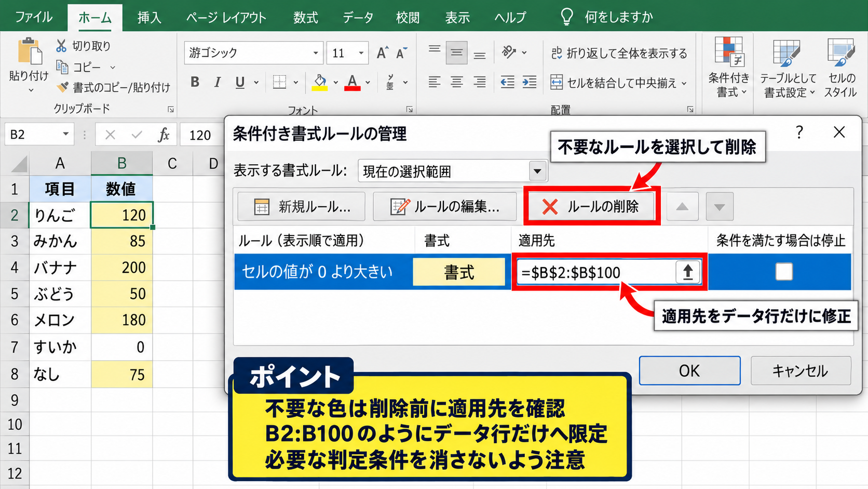Click Wrap Text (折り返して全体を表示する)
Screen dimensions: 868x489
pos(619,53)
